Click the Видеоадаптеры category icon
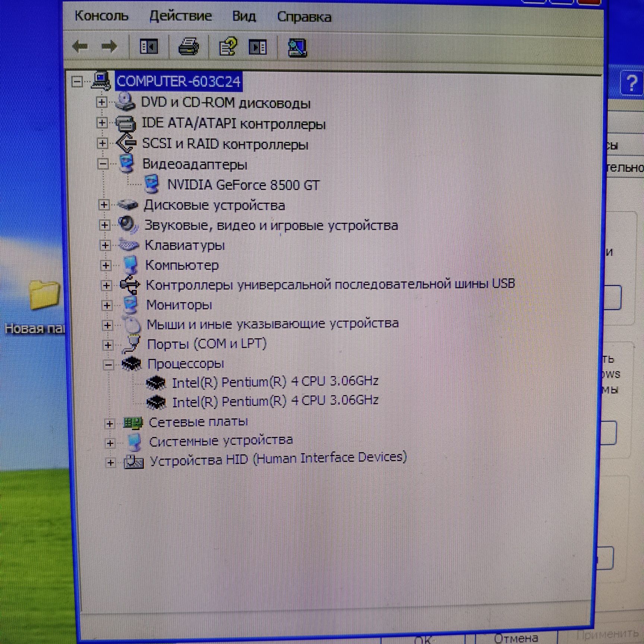The width and height of the screenshot is (644, 644). coord(126,164)
